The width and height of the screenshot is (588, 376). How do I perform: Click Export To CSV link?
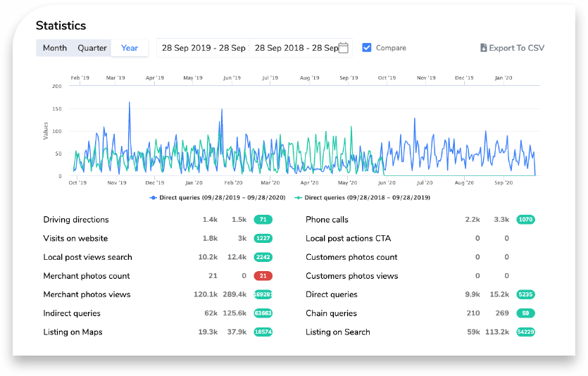click(x=516, y=48)
